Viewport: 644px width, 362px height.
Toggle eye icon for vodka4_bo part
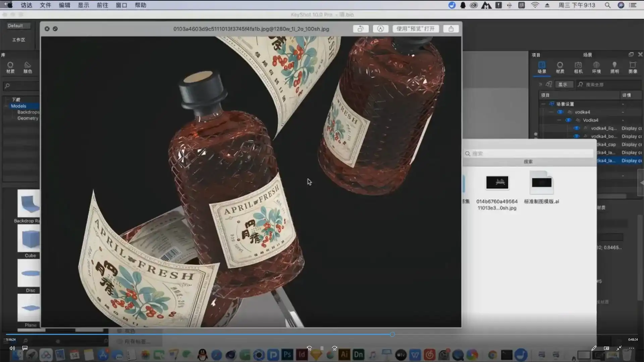click(576, 136)
